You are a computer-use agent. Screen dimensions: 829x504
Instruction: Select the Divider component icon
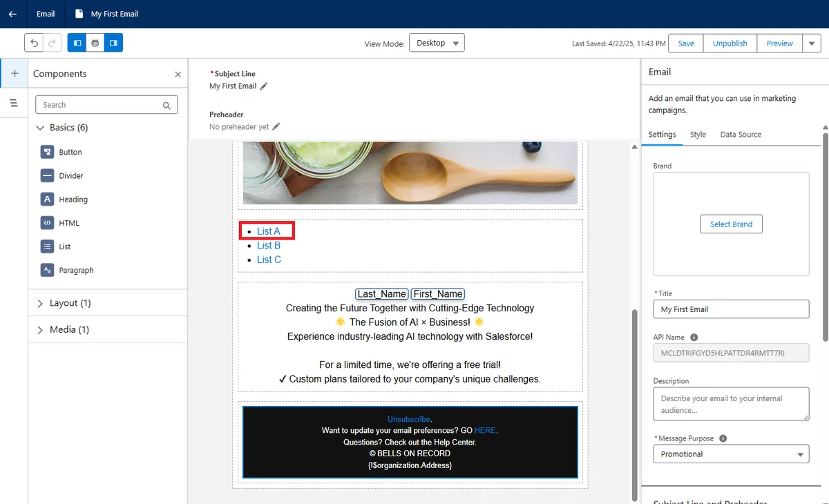click(x=47, y=175)
